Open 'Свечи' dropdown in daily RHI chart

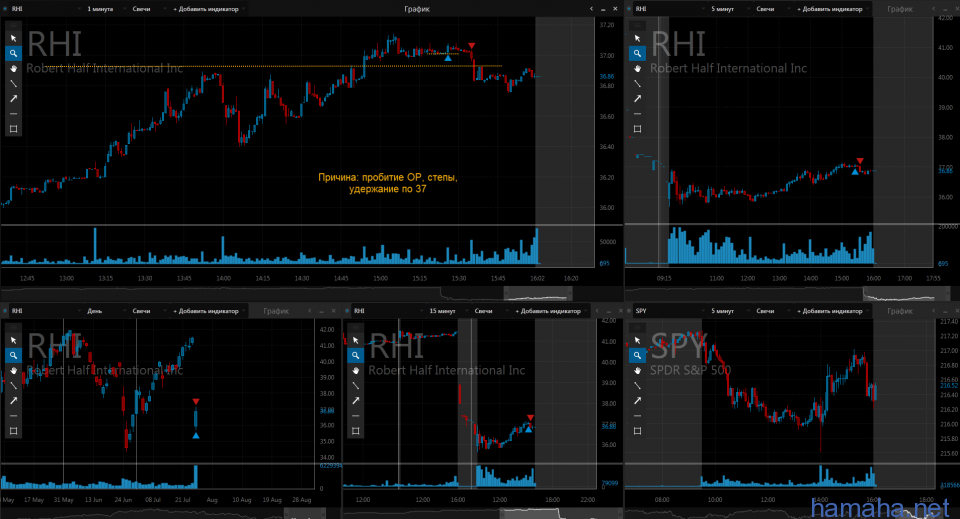pyautogui.click(x=146, y=311)
